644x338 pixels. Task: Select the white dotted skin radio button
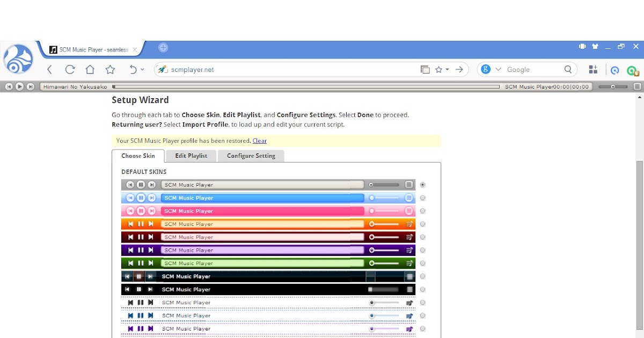coord(423,303)
